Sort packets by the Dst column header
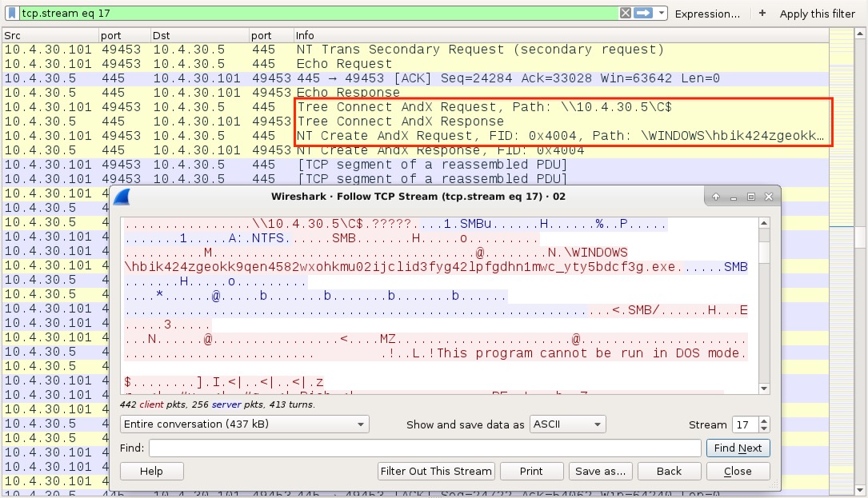Image resolution: width=868 pixels, height=498 pixels. [x=200, y=35]
